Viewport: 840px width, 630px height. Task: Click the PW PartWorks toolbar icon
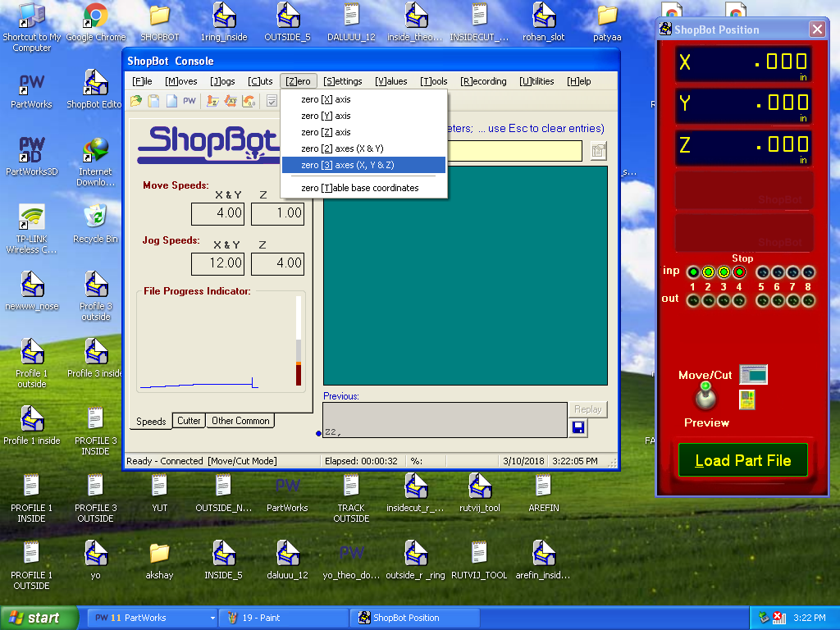pyautogui.click(x=189, y=101)
